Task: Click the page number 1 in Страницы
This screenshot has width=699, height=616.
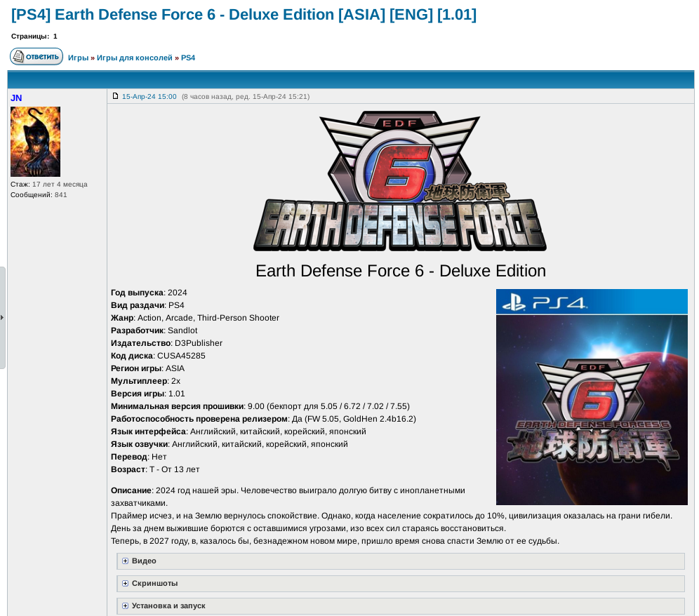Action: click(x=55, y=36)
